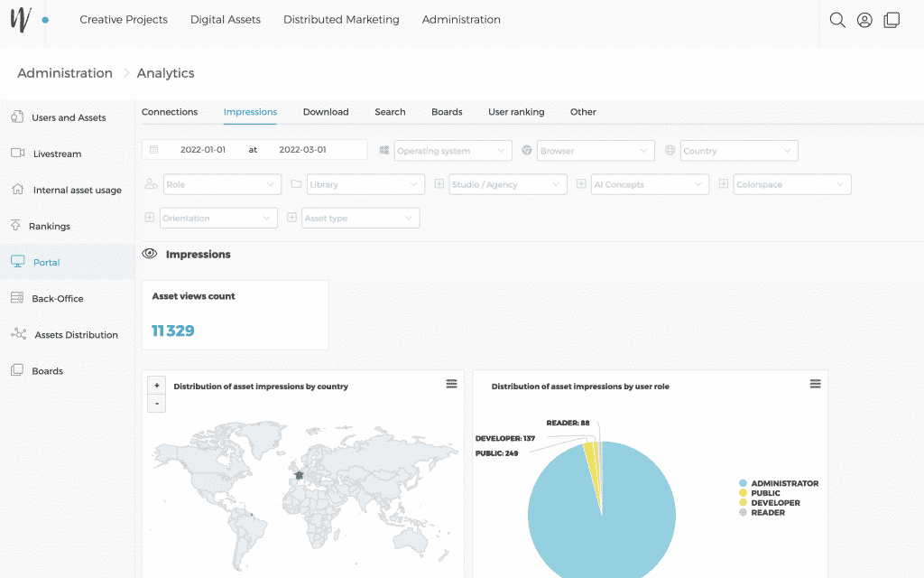Open the user account profile icon
Screen dimensions: 924x578
click(864, 20)
